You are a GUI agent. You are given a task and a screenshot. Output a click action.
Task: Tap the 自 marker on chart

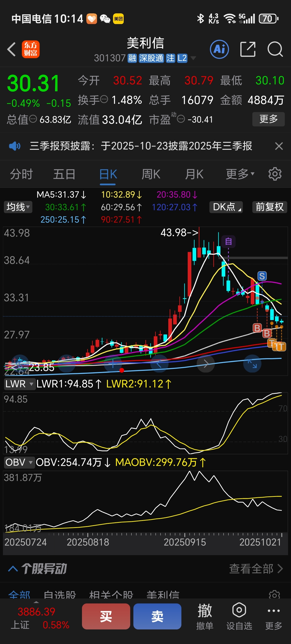(x=228, y=241)
